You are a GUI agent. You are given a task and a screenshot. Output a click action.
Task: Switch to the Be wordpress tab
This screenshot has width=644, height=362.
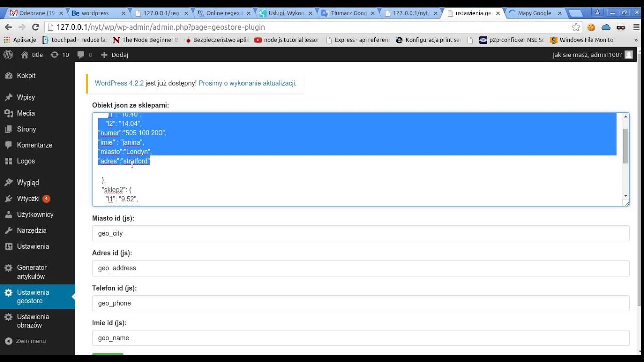pyautogui.click(x=99, y=13)
